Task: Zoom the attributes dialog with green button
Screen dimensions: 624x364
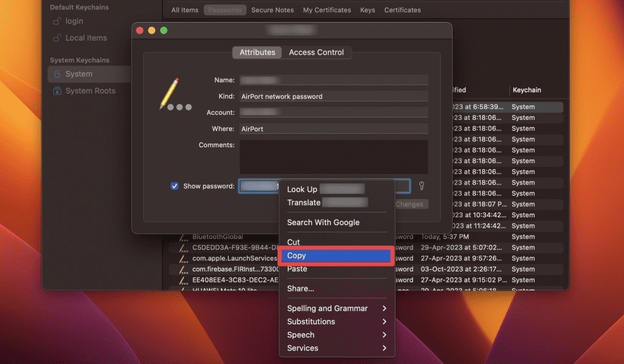Action: click(x=163, y=30)
